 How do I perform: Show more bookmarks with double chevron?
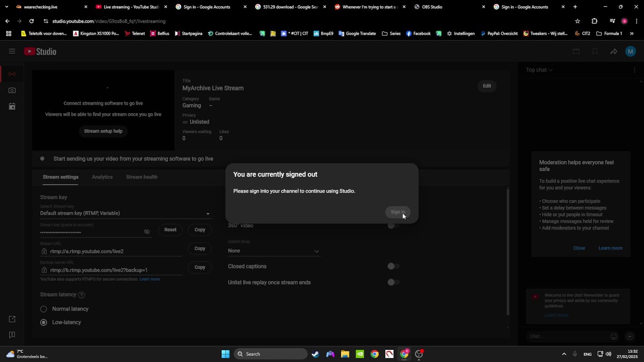tap(632, 34)
